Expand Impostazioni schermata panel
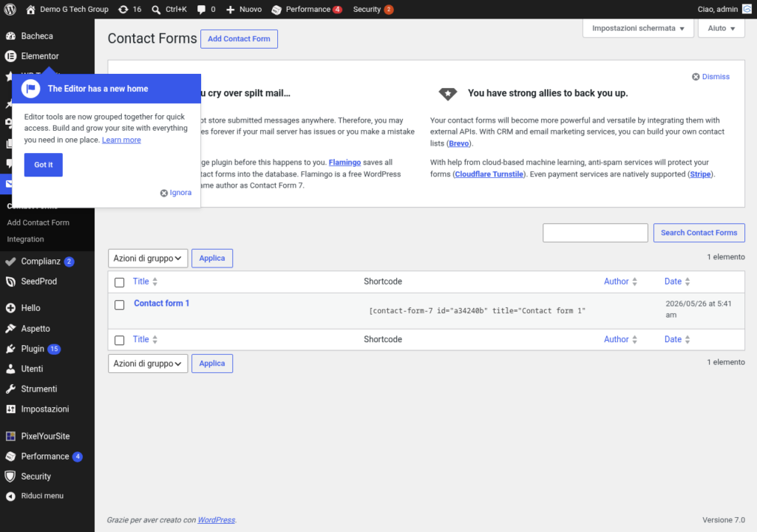757x532 pixels. tap(638, 28)
